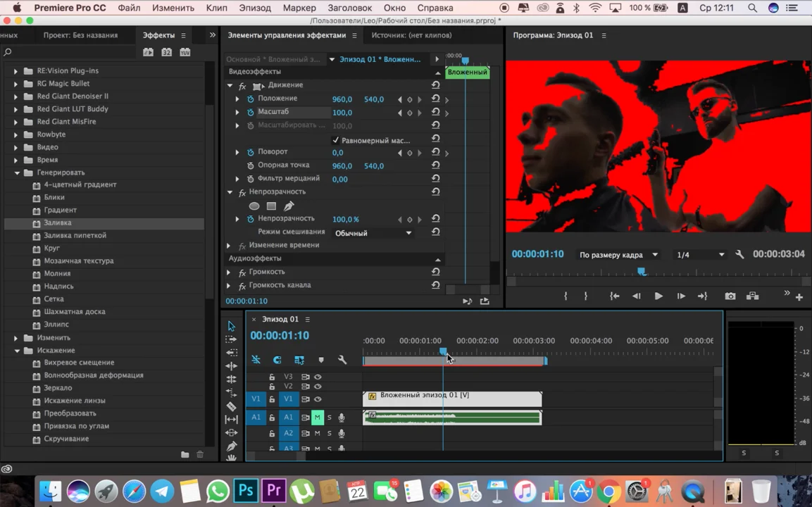This screenshot has width=812, height=507.
Task: Create 4-point polygon mask for Opacity
Action: [x=271, y=206]
